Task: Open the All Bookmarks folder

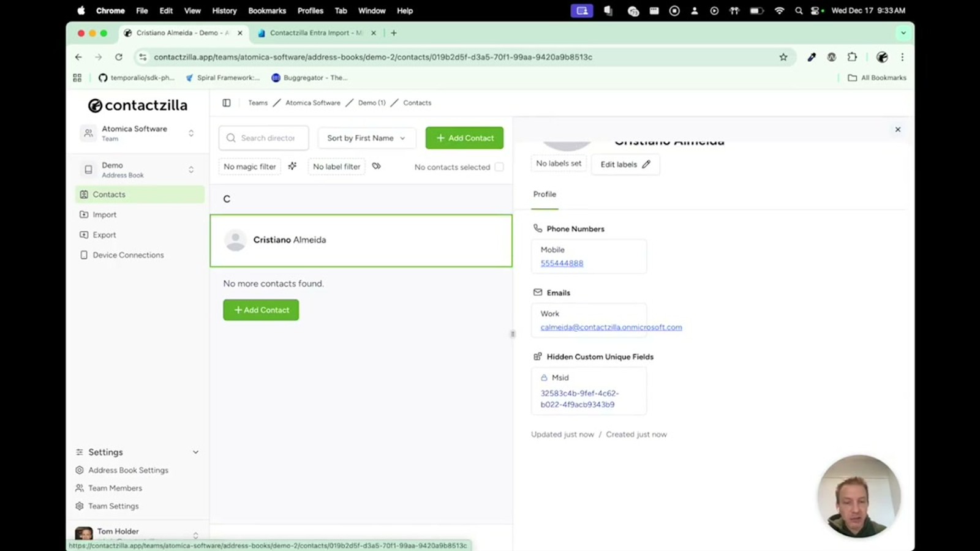Action: (877, 78)
